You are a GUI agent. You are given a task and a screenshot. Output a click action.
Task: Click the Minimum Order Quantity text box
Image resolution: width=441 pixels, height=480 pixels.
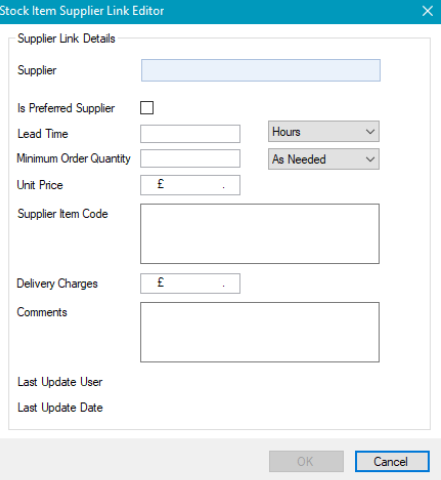point(190,158)
